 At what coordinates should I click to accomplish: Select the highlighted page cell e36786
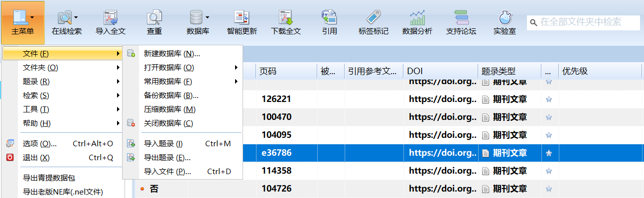(x=287, y=153)
